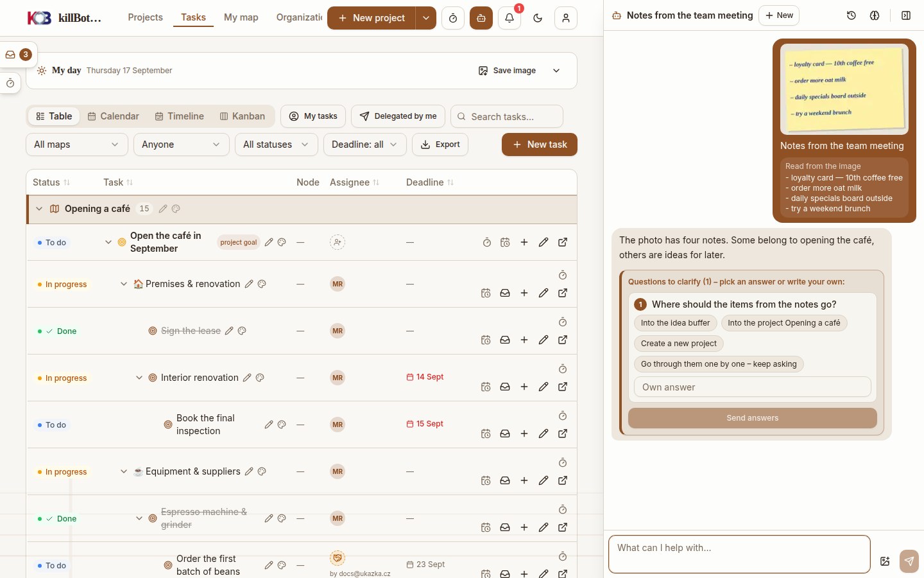Collapse the Premises & renovation subtasks
The image size is (924, 578).
(124, 284)
